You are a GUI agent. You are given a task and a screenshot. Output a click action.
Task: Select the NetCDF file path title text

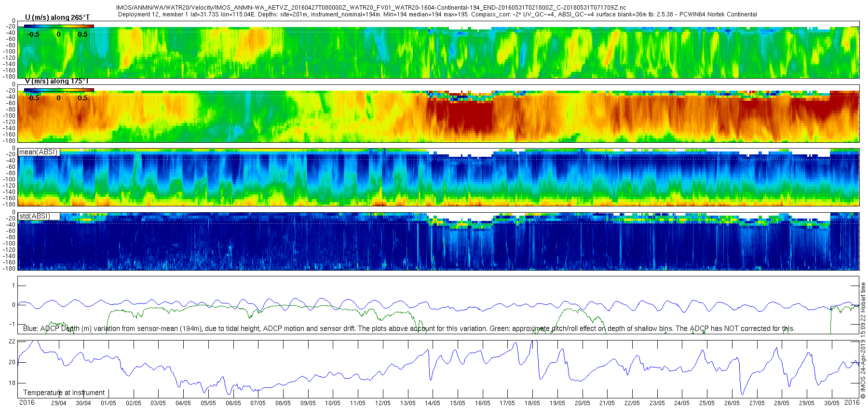pos(371,8)
